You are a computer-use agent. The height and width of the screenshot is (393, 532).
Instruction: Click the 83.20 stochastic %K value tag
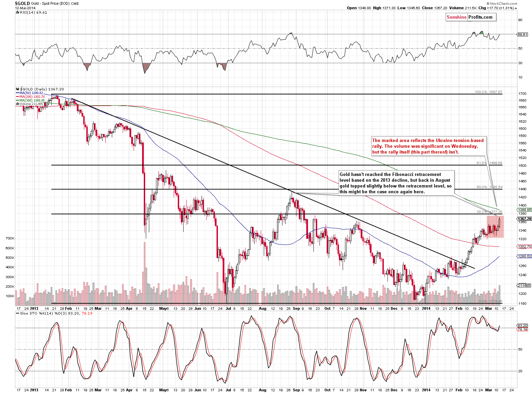[x=522, y=325]
